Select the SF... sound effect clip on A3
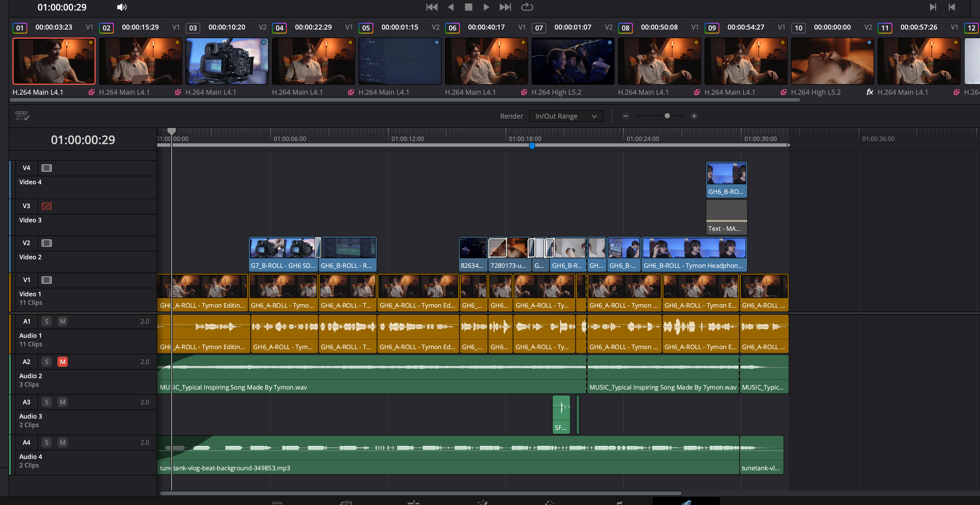 coord(561,415)
